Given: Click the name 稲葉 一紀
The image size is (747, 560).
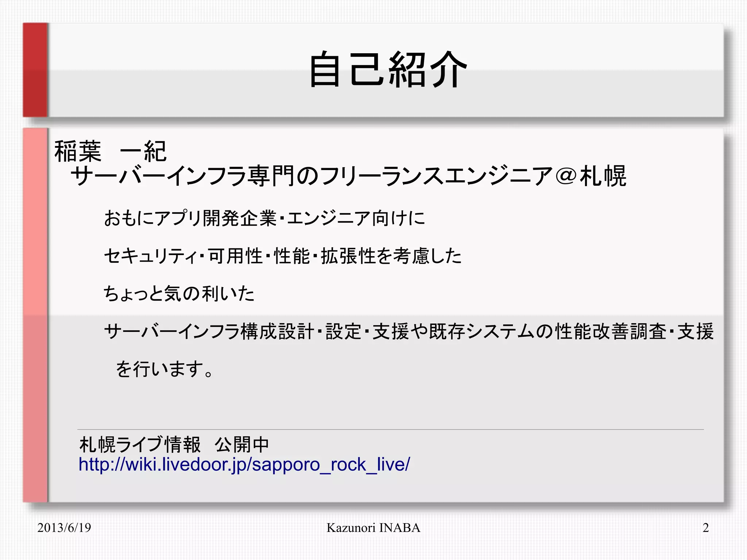Looking at the screenshot, I should point(111,151).
